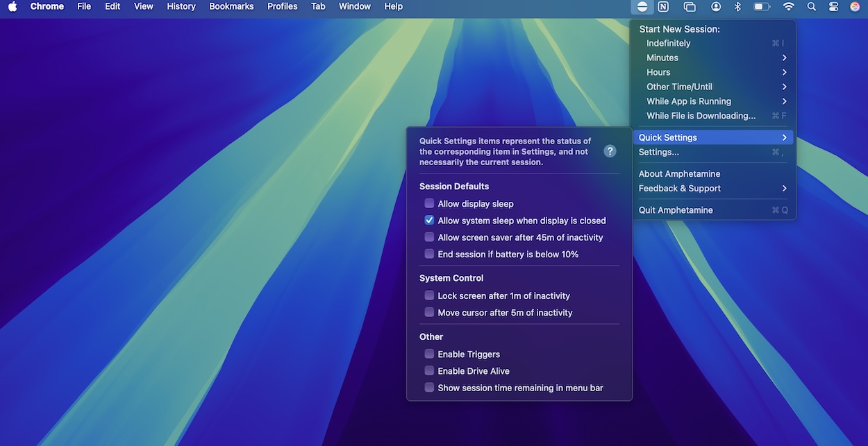Open the Tab menu
Screen dimensions: 868x446
(x=318, y=6)
